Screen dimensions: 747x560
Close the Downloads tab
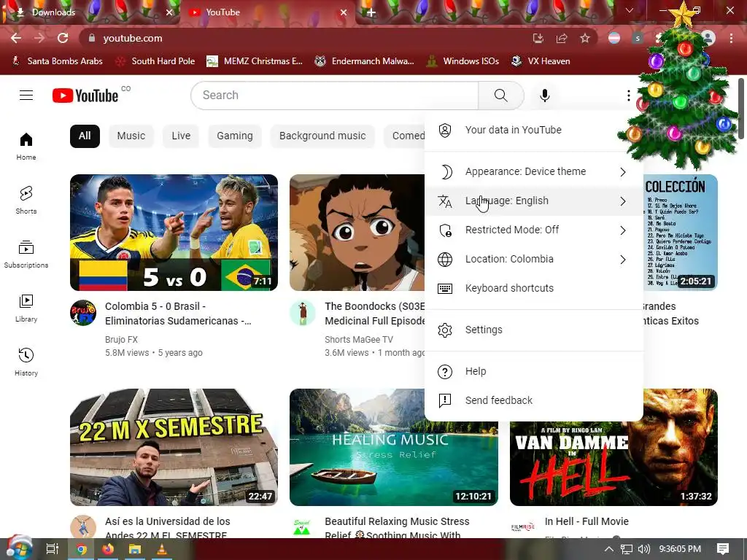(169, 12)
